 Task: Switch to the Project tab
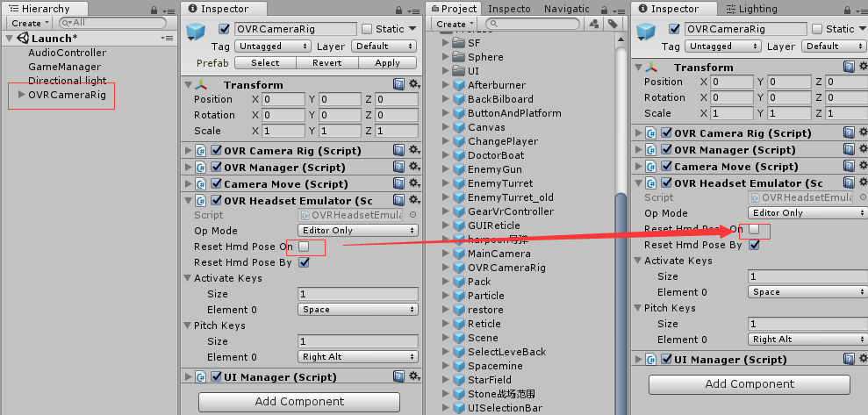454,9
